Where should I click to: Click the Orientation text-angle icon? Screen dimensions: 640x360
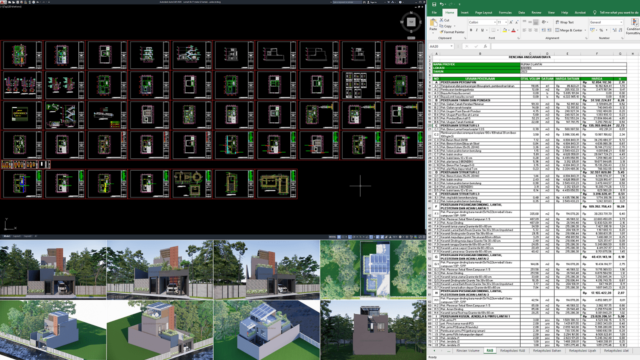[544, 22]
